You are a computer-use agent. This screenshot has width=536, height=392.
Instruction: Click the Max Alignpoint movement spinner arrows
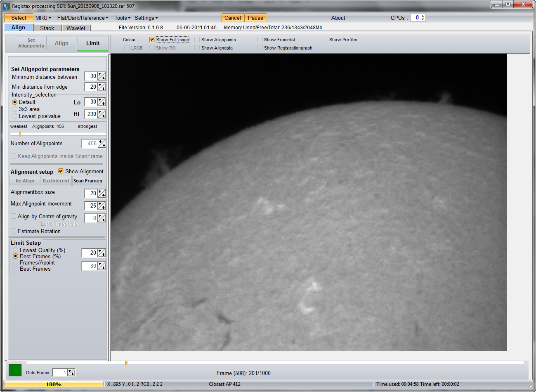coord(102,205)
